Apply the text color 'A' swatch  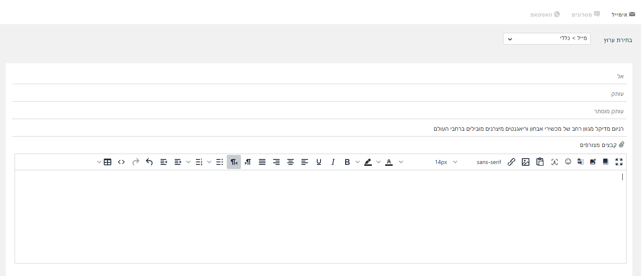point(389,162)
